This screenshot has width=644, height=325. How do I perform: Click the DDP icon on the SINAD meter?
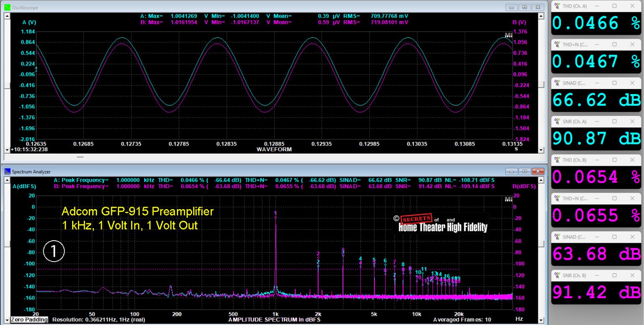558,83
